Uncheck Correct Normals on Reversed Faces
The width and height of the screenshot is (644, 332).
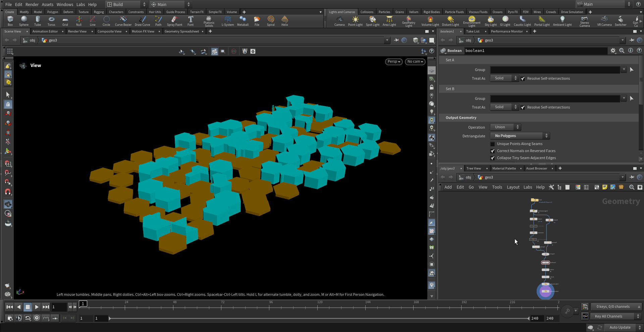(492, 151)
